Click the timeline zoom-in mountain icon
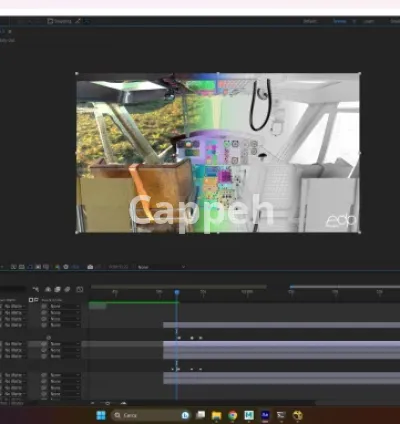Viewport: 400px width, 424px height. (123, 403)
